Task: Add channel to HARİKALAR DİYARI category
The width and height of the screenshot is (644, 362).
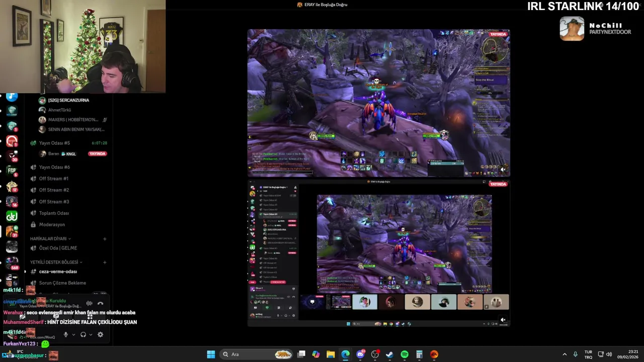Action: pos(105,239)
